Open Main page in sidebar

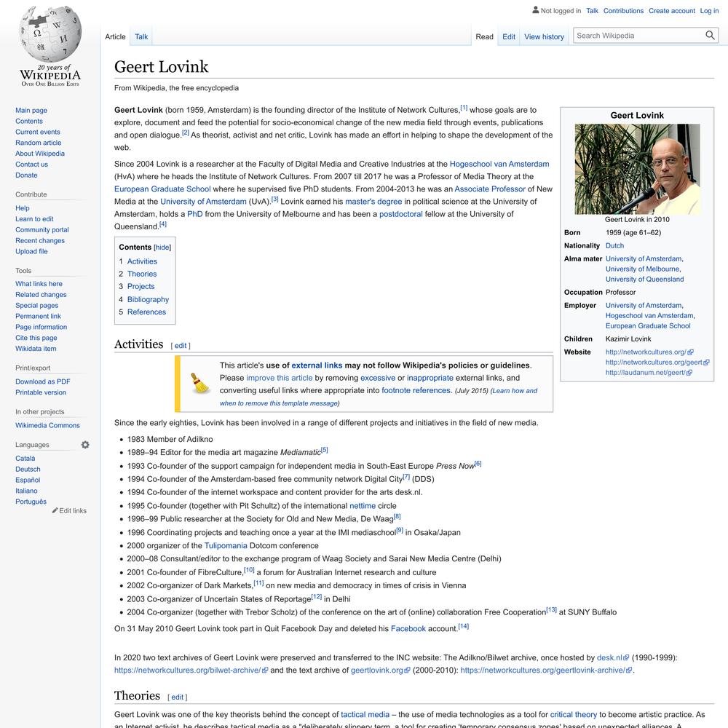(31, 111)
